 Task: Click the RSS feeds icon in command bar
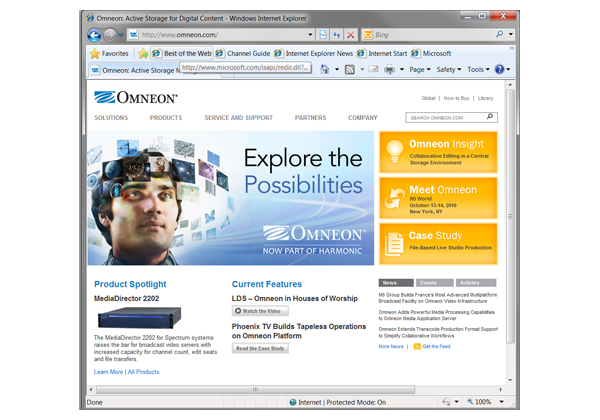tap(348, 70)
